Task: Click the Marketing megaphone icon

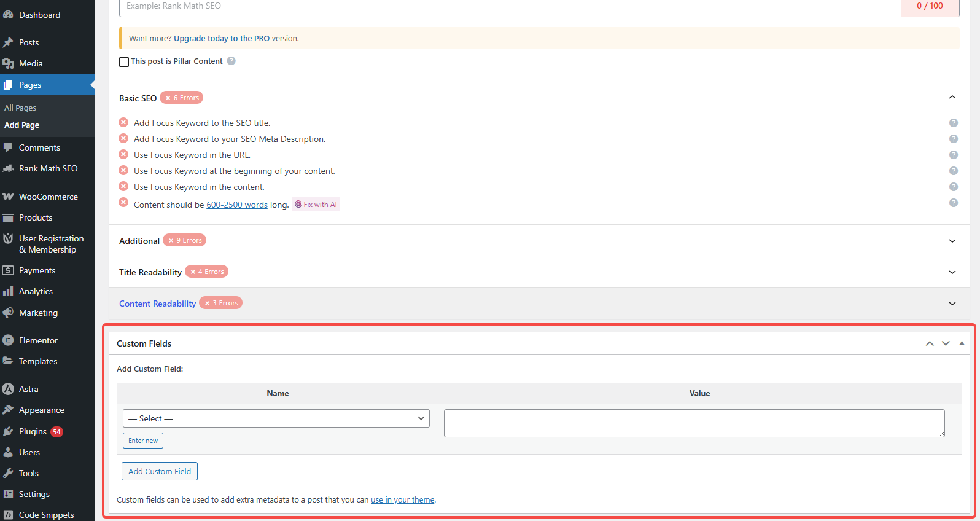Action: click(8, 313)
